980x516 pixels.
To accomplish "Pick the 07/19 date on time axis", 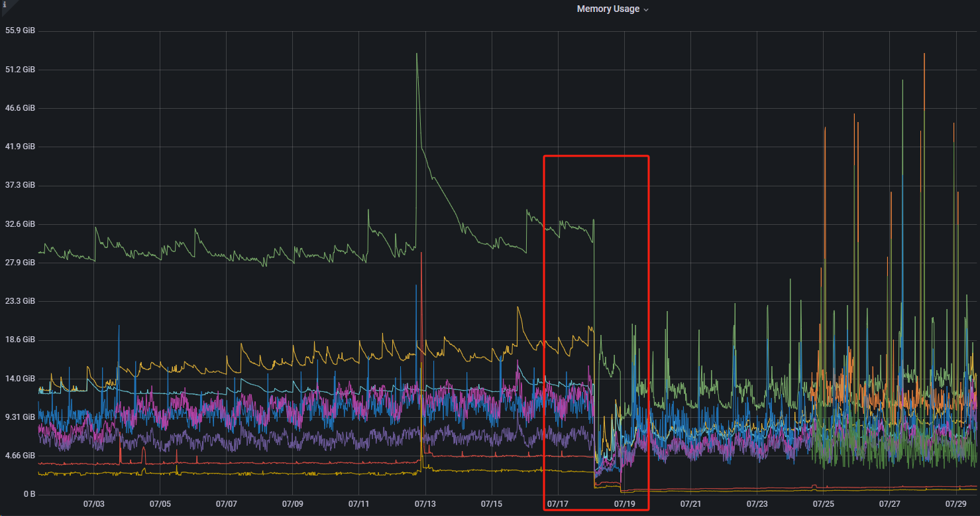I will (x=624, y=504).
